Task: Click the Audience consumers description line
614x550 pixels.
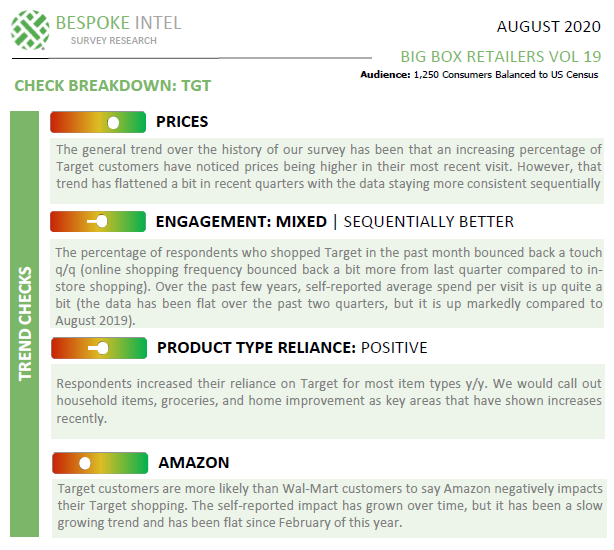Action: [479, 75]
